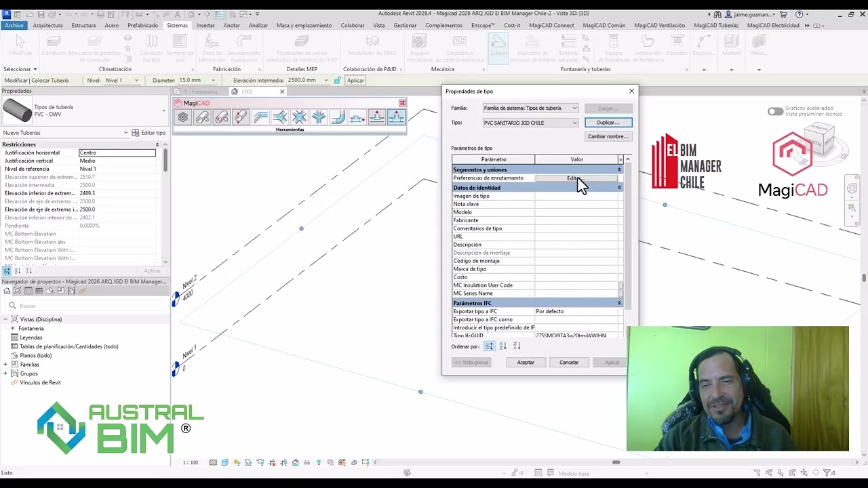Screen dimensions: 868x488
Task: Switch to Arquitectura ribbon tab
Action: (x=47, y=25)
